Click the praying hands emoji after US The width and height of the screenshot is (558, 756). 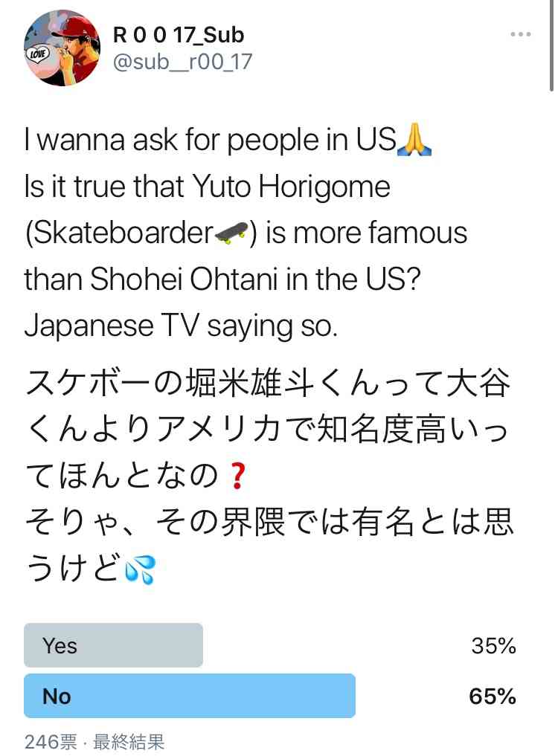pyautogui.click(x=414, y=140)
